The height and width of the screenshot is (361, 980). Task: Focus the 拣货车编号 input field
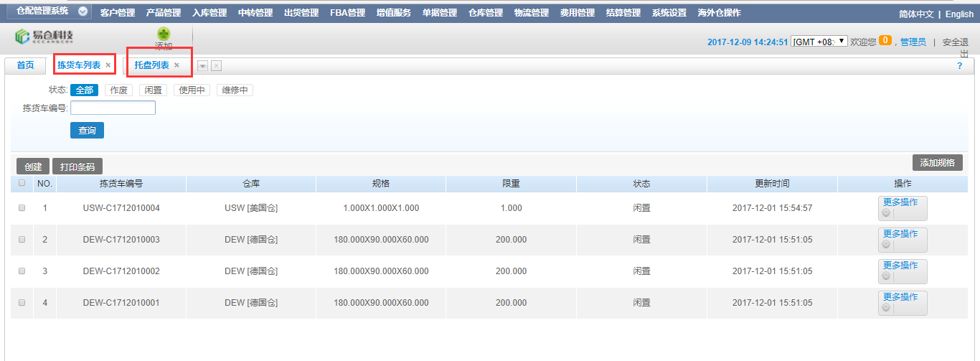[x=113, y=108]
